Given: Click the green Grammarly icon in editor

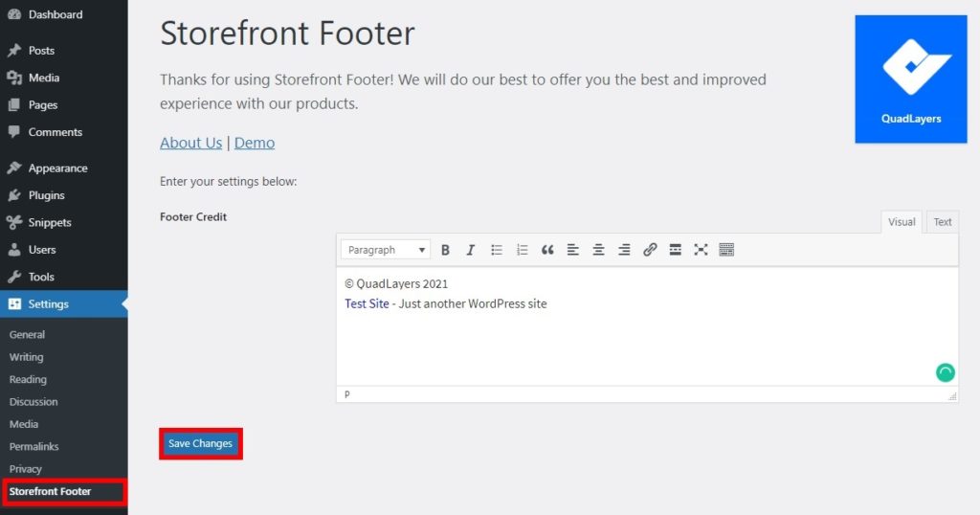Looking at the screenshot, I should [945, 372].
